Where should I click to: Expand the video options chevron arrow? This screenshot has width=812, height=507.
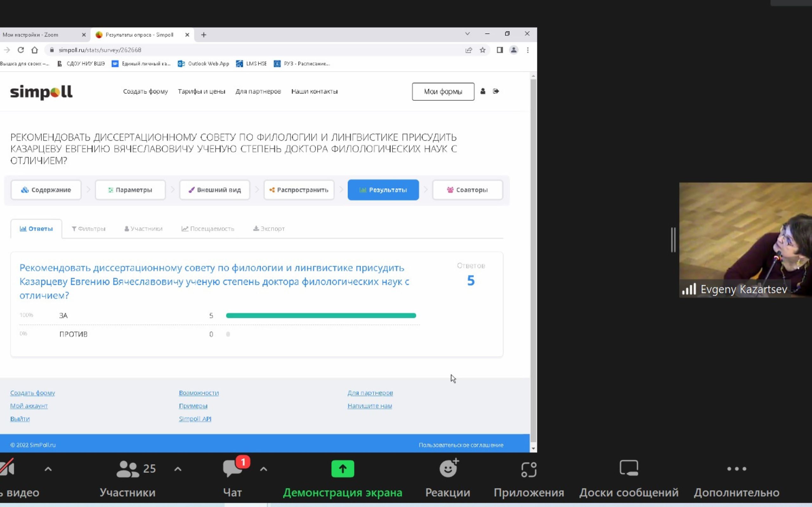point(48,469)
